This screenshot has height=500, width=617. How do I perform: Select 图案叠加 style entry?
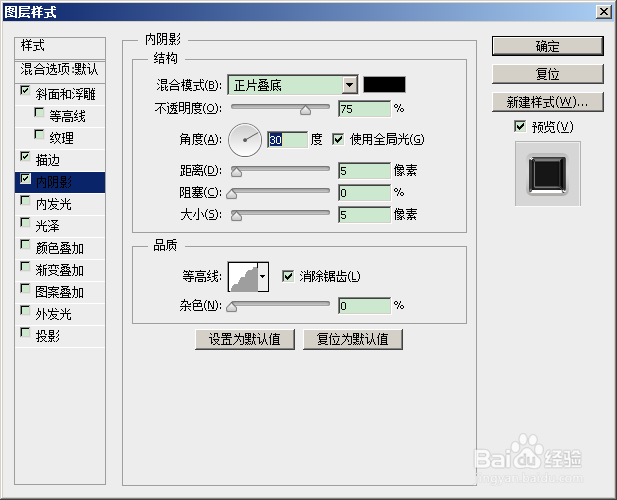60,292
